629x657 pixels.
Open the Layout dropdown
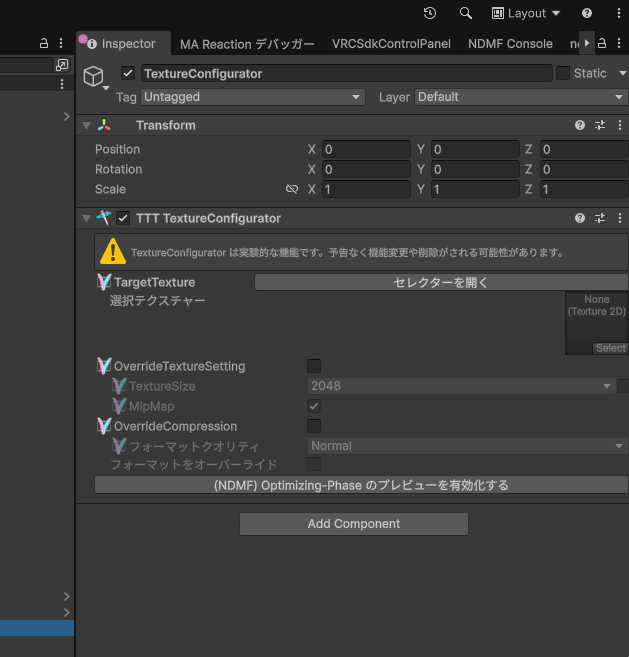525,13
